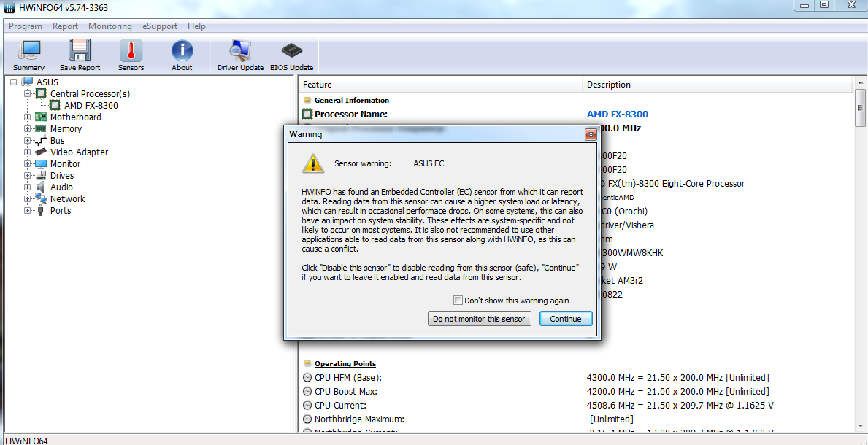Image resolution: width=868 pixels, height=445 pixels.
Task: Click the CPU Current frequency value
Action: pos(680,405)
